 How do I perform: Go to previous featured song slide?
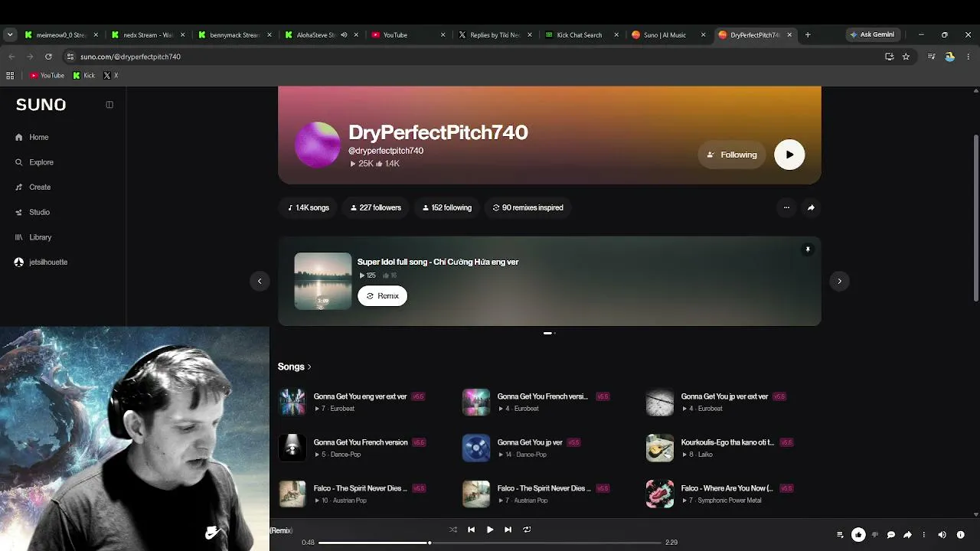click(x=260, y=281)
